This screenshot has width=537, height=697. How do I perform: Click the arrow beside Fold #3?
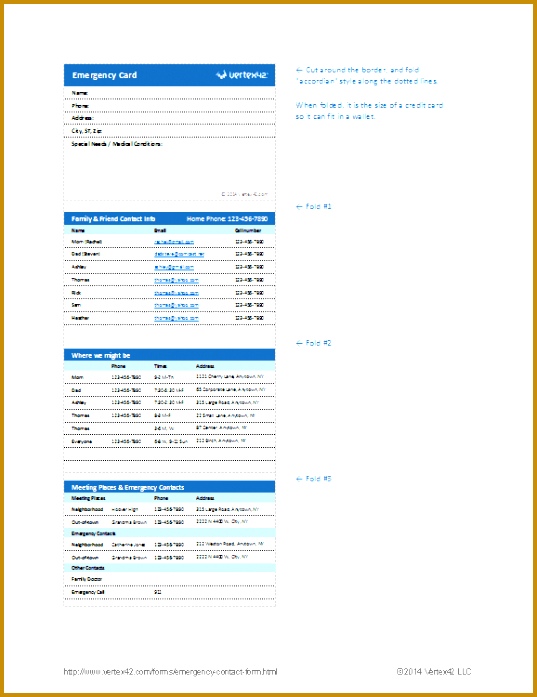point(299,479)
